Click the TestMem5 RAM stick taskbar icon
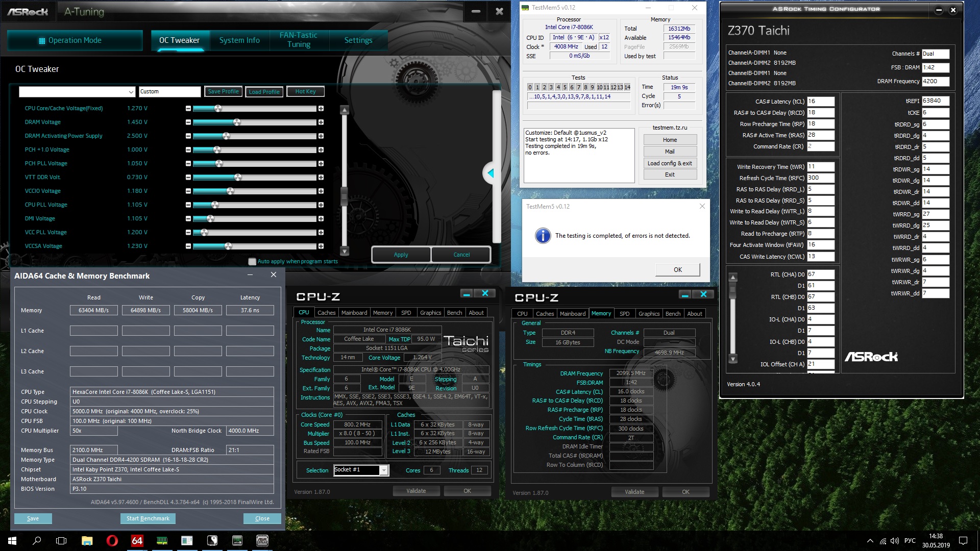 tap(162, 541)
